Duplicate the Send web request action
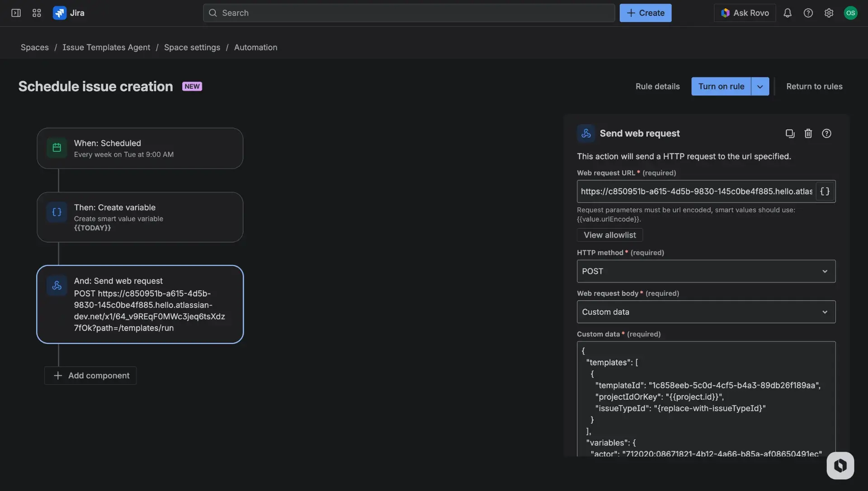 790,133
